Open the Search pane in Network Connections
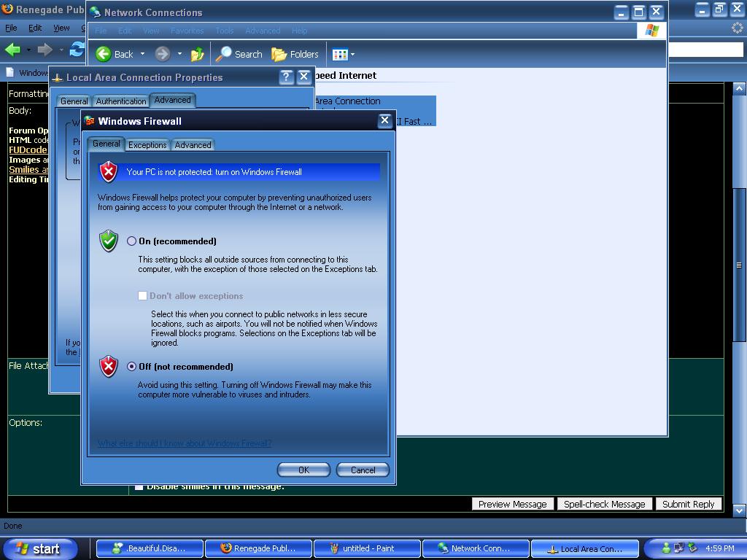The width and height of the screenshot is (747, 560). click(239, 54)
